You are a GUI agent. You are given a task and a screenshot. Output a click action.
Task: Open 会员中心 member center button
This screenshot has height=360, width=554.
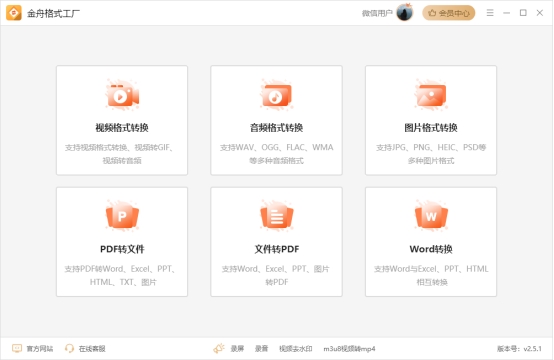[449, 13]
